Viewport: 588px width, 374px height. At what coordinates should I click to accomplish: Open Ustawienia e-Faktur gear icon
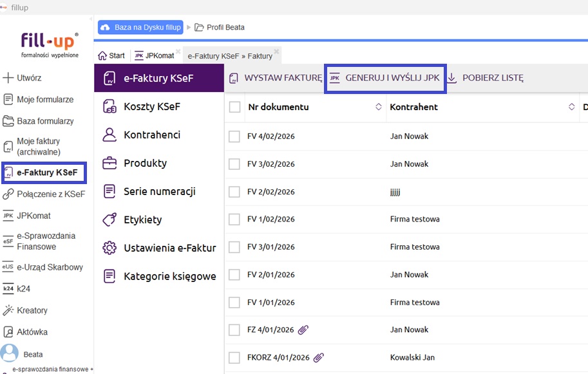tap(109, 248)
